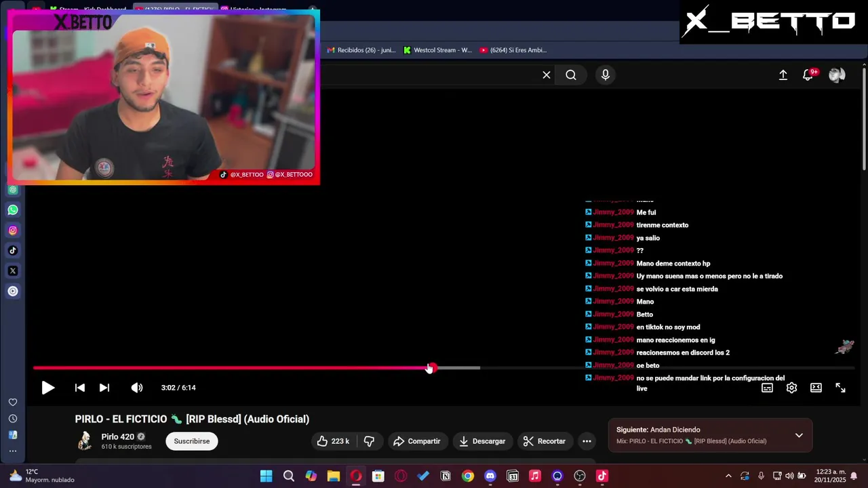Open the player settings gear
Image resolution: width=868 pixels, height=488 pixels.
coord(791,388)
